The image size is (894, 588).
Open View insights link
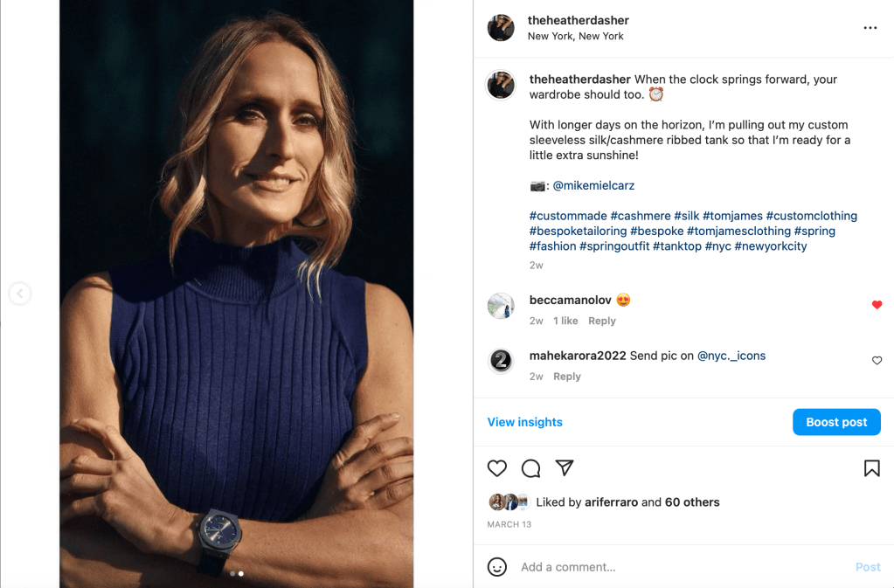tap(524, 422)
